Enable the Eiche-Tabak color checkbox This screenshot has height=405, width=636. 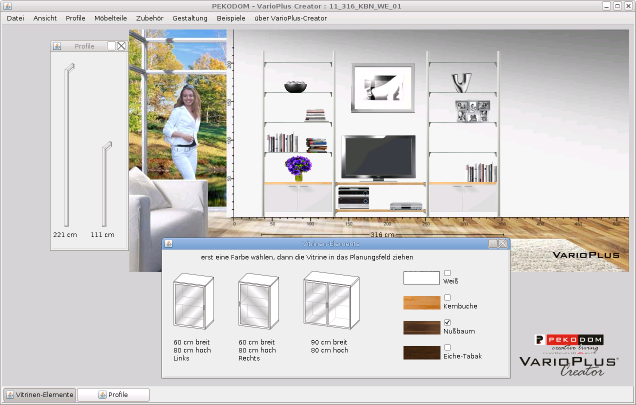point(447,347)
